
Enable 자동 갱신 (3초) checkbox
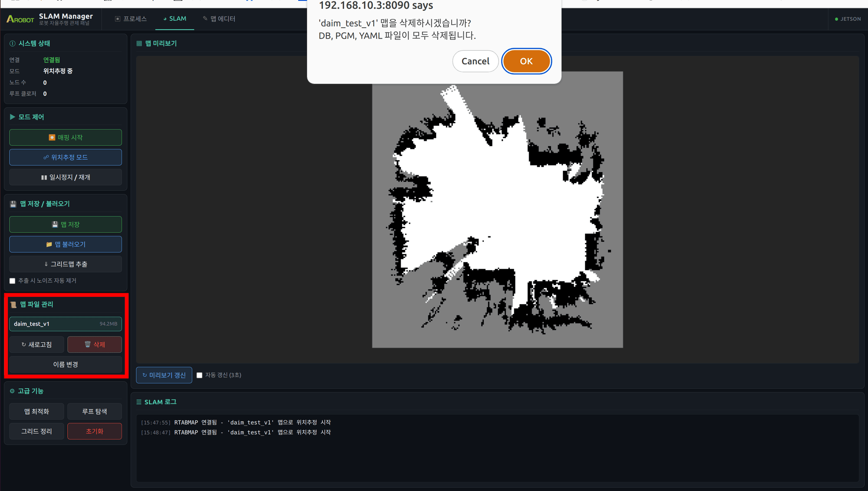pos(200,375)
